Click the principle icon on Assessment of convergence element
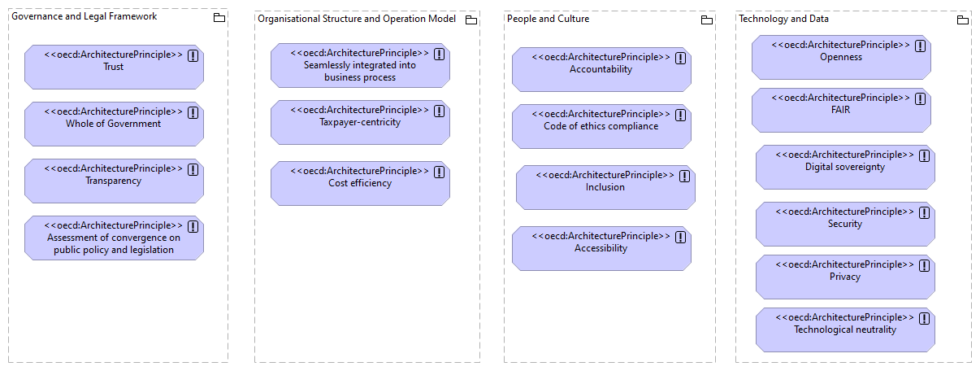This screenshot has height=371, width=980. [193, 226]
